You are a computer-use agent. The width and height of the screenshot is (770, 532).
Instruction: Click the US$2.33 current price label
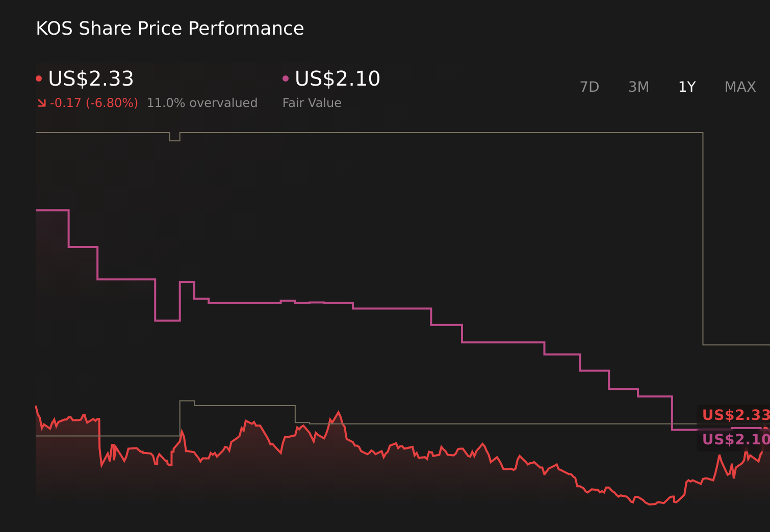coord(91,79)
